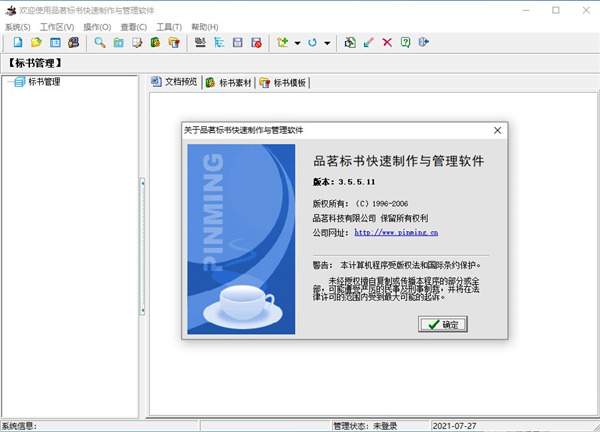Open the 系统(S) menu
The image size is (600, 432).
click(18, 27)
